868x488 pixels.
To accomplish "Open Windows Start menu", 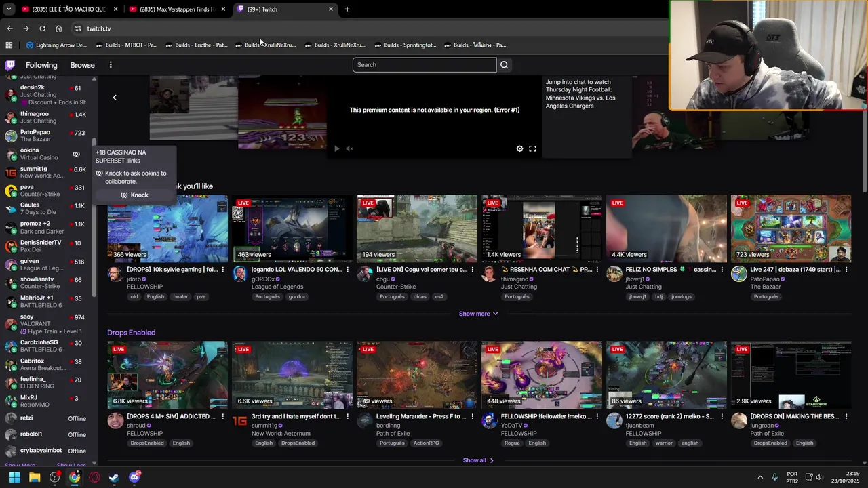I will tap(14, 477).
